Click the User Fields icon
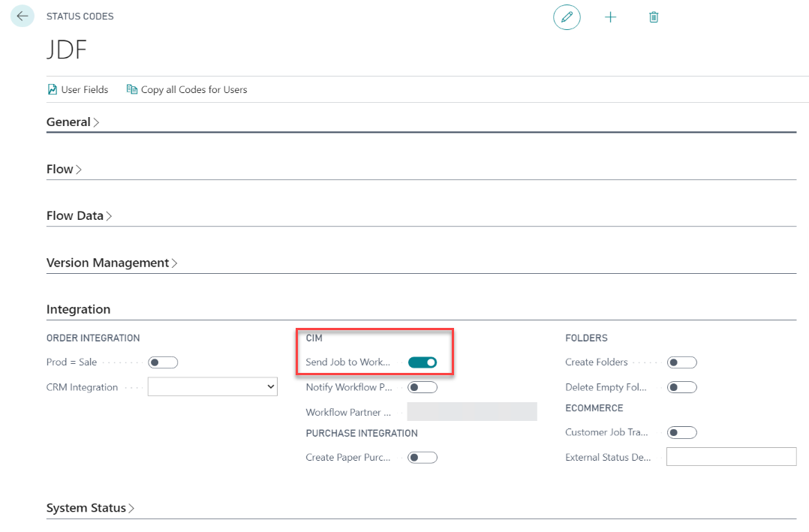809x532 pixels. [53, 89]
